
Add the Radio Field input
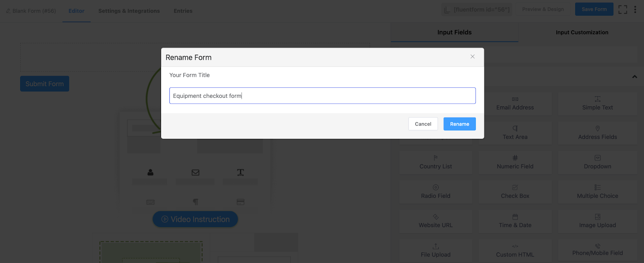pos(436,192)
